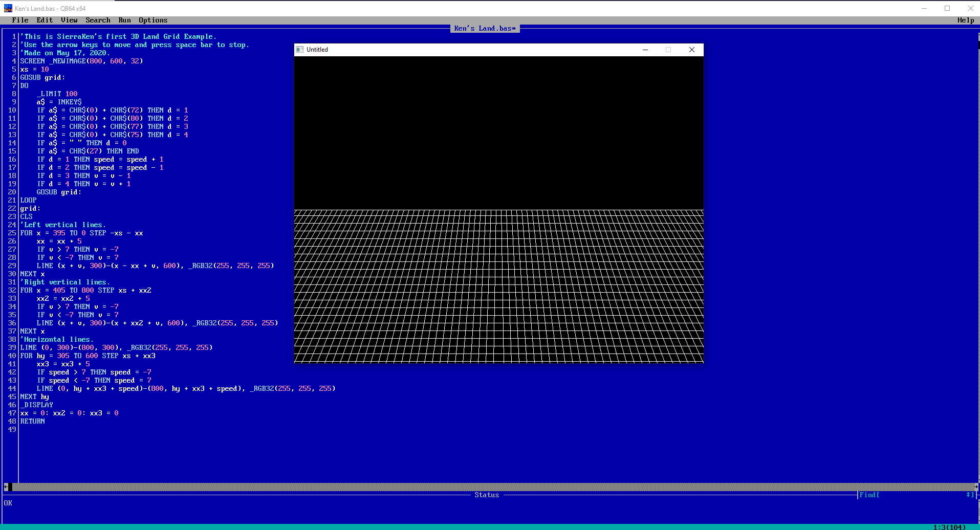Open the Help menu
Screen dimensions: 980x530
click(966, 20)
